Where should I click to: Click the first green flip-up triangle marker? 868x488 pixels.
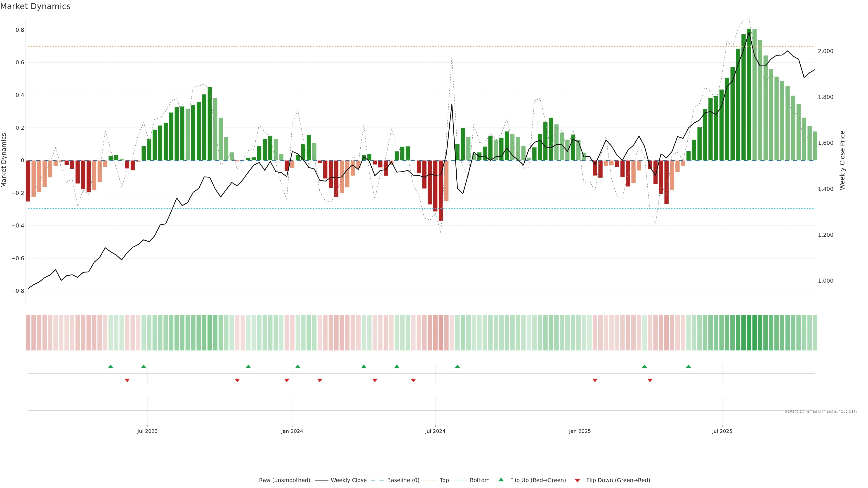111,366
